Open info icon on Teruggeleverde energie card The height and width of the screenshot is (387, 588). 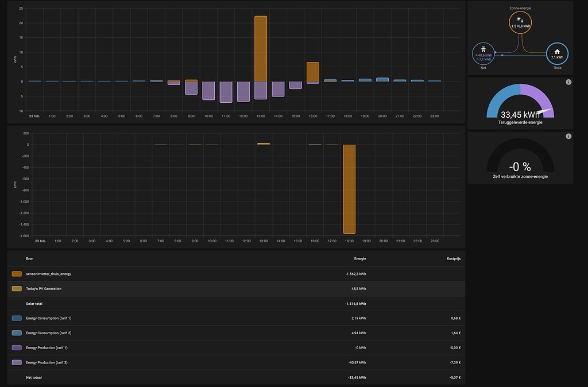pyautogui.click(x=568, y=82)
